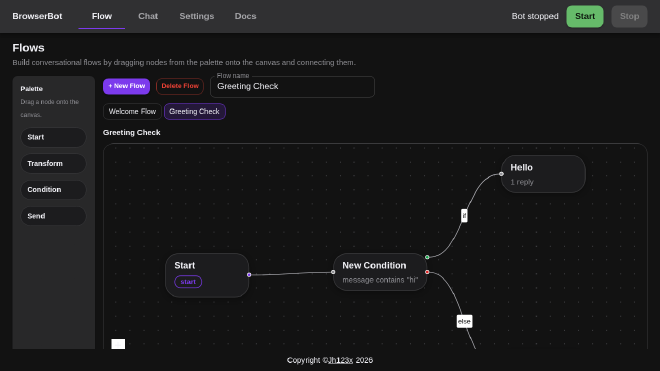Pick the Transform node in the palette
Image resolution: width=660 pixels, height=371 pixels.
(x=53, y=163)
